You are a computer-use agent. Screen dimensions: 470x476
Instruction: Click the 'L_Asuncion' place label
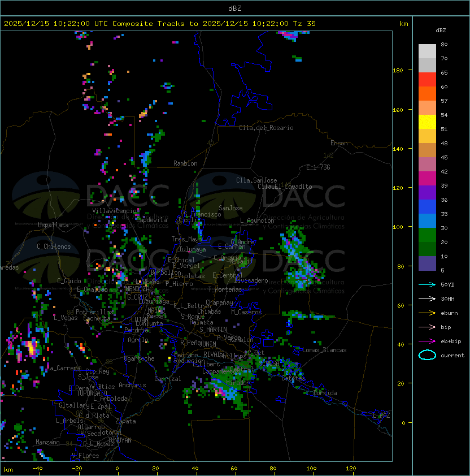[257, 220]
